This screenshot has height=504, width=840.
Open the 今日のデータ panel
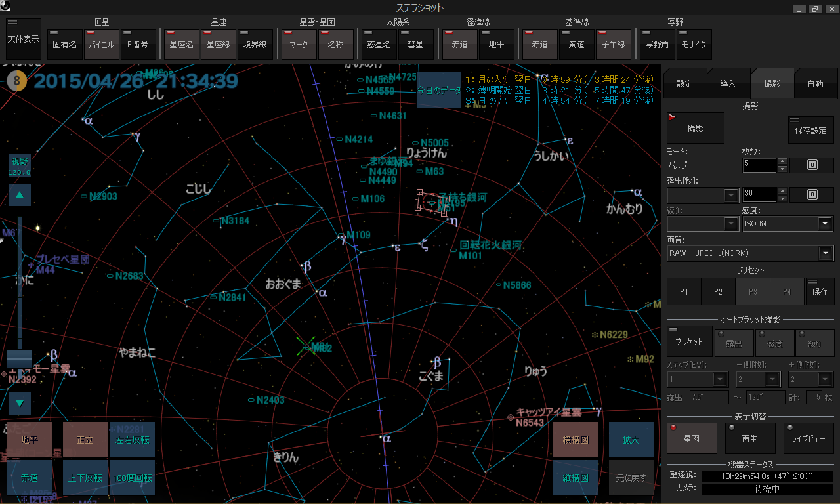click(439, 90)
